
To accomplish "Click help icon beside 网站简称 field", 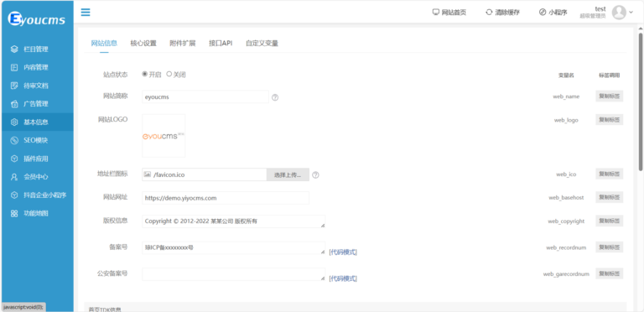I will coord(275,97).
